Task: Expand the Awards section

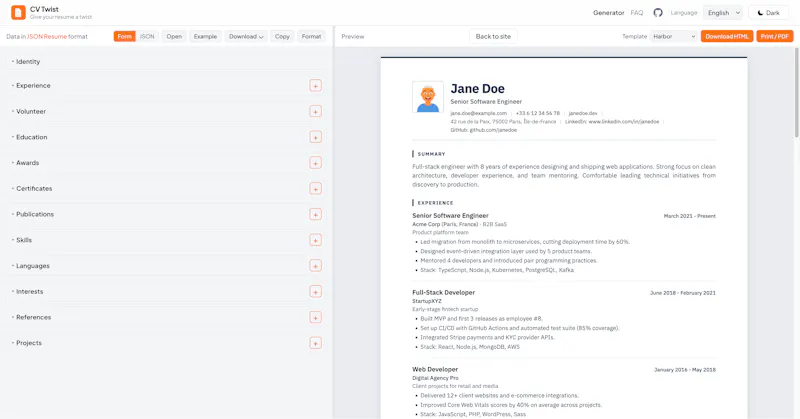Action: (x=28, y=163)
